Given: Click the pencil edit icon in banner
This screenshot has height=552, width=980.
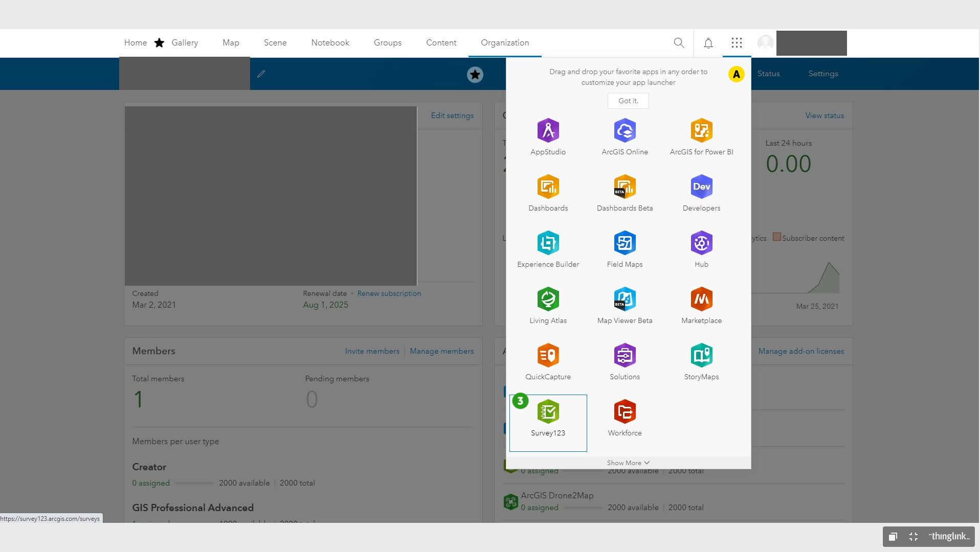Looking at the screenshot, I should click(x=261, y=74).
